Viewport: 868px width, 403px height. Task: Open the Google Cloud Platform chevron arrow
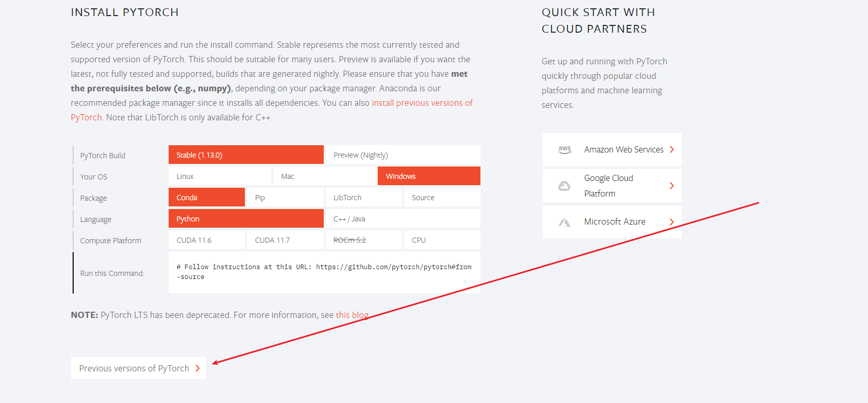click(x=671, y=186)
